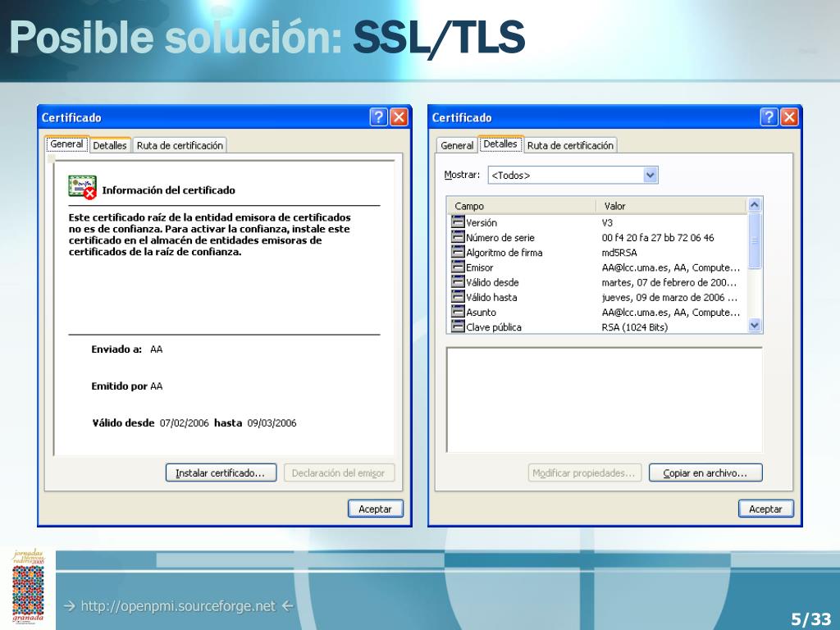Select value 'martes, 07 de febrero de 200...'

[x=669, y=282]
